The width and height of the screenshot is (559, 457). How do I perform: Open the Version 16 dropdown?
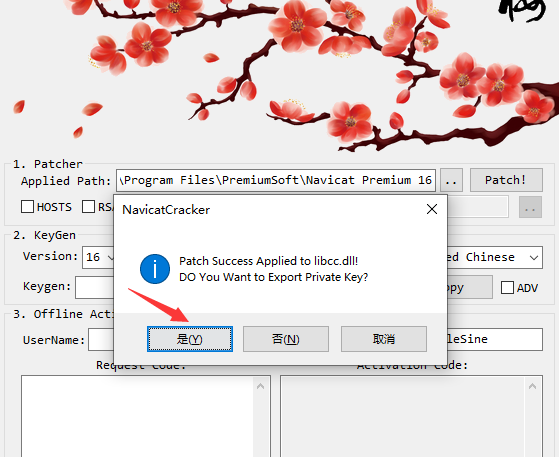(x=98, y=257)
